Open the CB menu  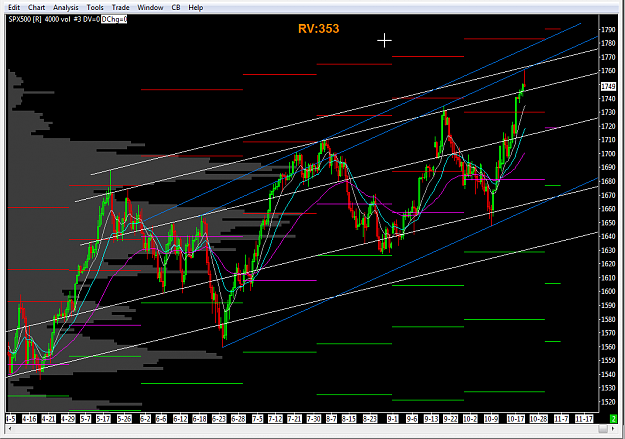point(176,7)
